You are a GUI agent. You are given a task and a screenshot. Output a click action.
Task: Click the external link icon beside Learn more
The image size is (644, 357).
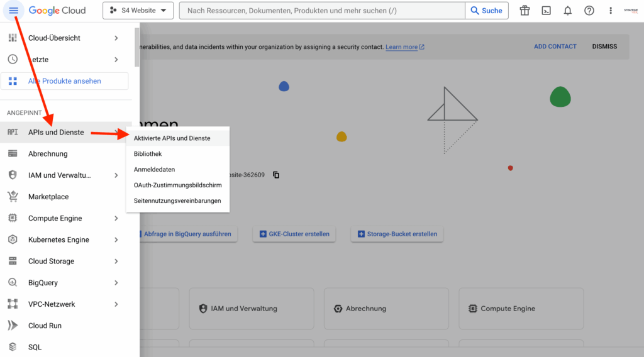[x=422, y=47]
